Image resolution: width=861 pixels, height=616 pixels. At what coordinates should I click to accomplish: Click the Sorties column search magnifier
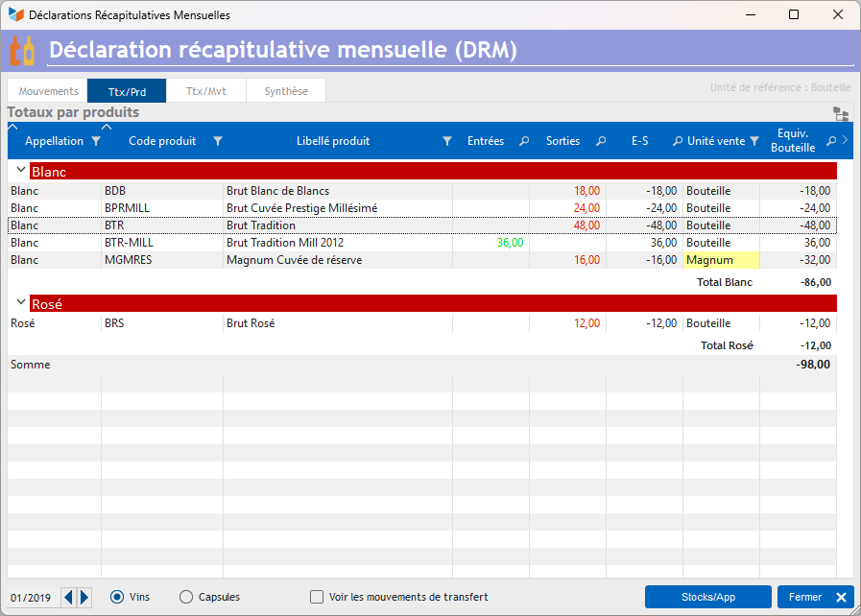pos(601,141)
